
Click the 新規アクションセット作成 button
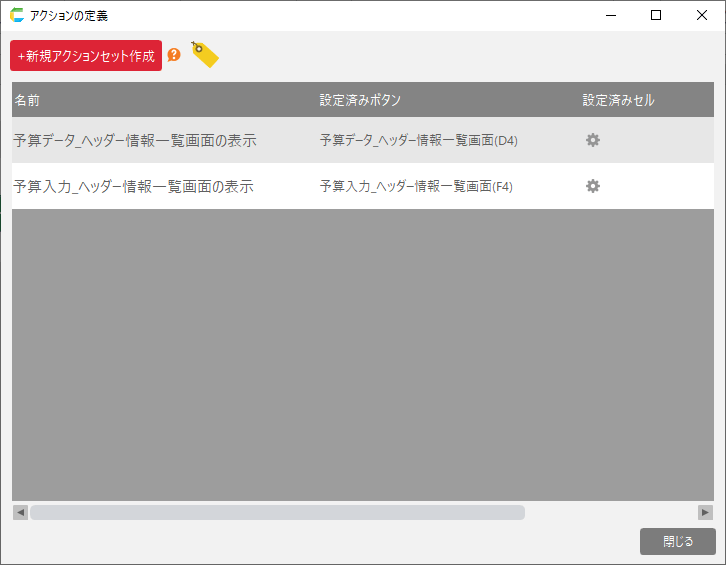(x=86, y=56)
